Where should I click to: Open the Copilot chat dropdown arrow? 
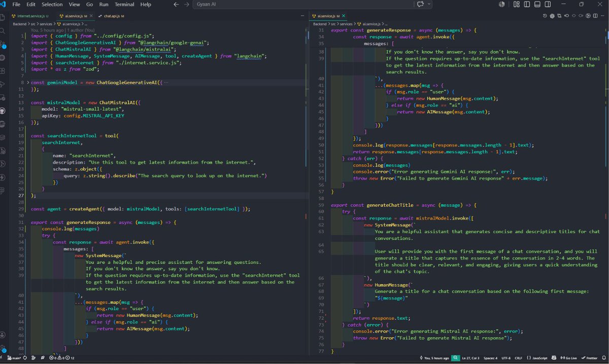tap(430, 4)
